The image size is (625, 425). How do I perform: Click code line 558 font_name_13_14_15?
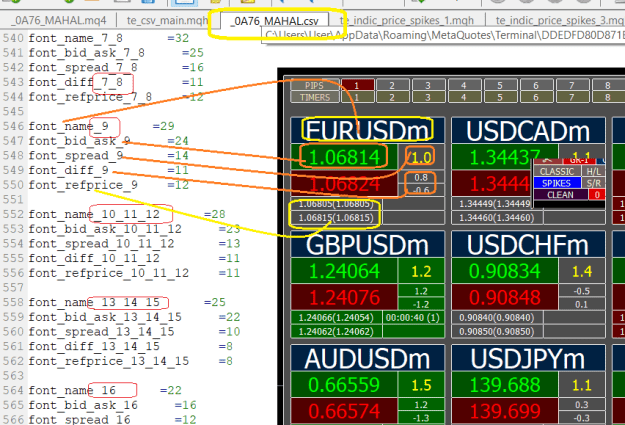click(x=128, y=303)
